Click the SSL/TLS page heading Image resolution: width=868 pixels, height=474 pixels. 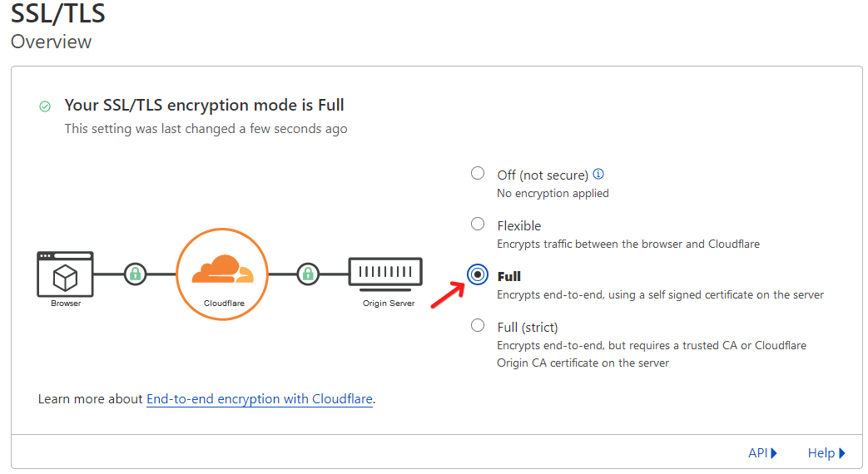tap(57, 13)
